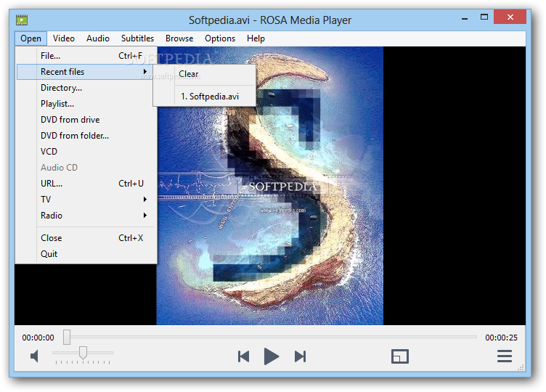This screenshot has height=392, width=546.
Task: Click the seek bar slider handle
Action: tap(67, 338)
